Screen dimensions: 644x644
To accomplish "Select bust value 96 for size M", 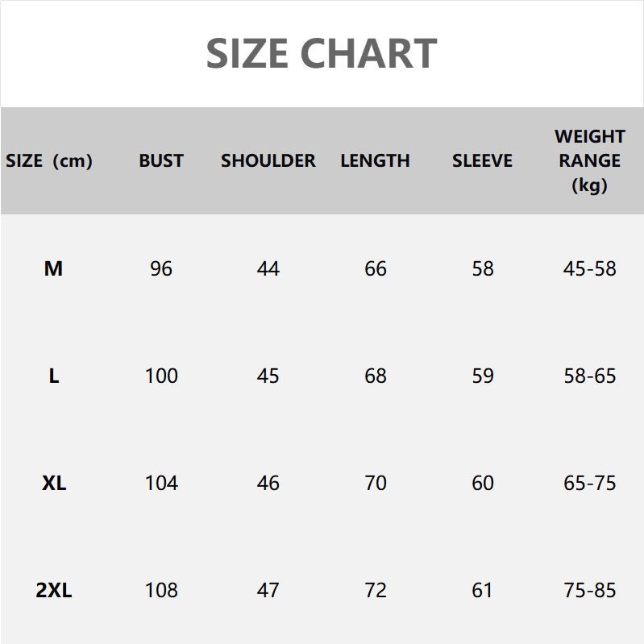I will coord(161,268).
